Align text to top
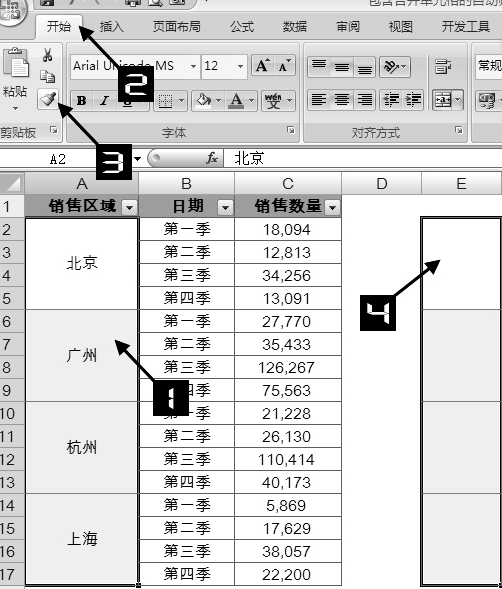The width and height of the screenshot is (502, 589). [319, 66]
